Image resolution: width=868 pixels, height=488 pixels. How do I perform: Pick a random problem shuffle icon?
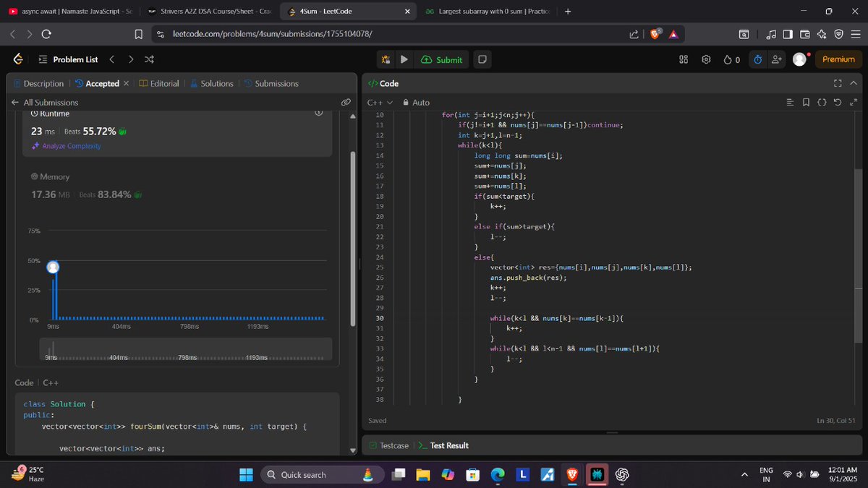pyautogui.click(x=149, y=59)
